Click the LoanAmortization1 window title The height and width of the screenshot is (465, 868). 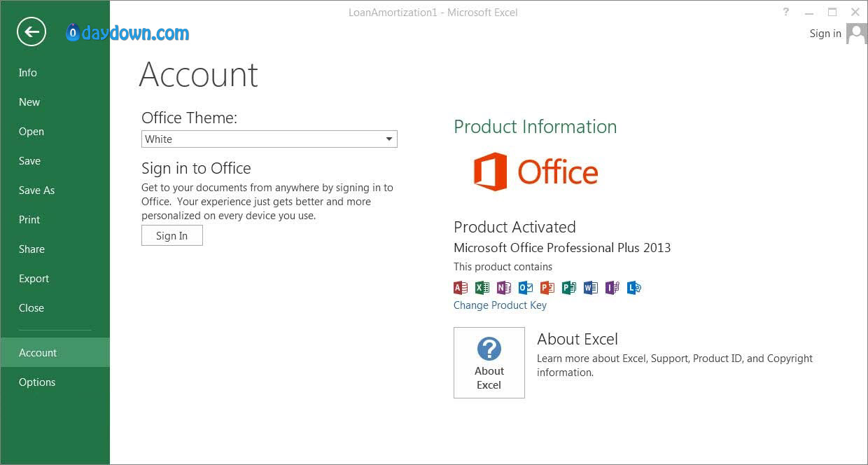(x=433, y=13)
